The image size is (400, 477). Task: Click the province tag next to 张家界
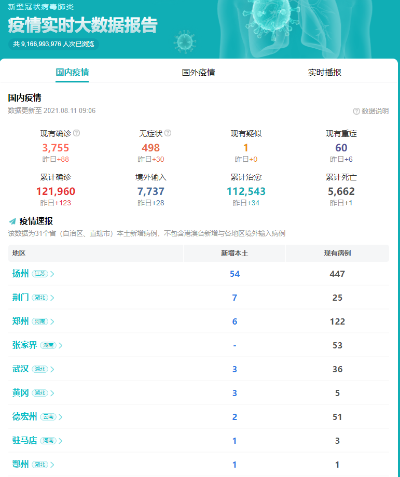[x=48, y=345]
